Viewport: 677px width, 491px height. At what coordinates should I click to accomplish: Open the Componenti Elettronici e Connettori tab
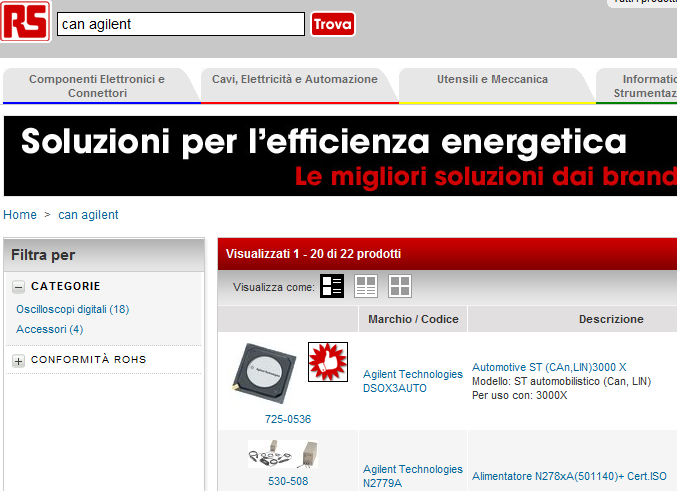pos(97,86)
